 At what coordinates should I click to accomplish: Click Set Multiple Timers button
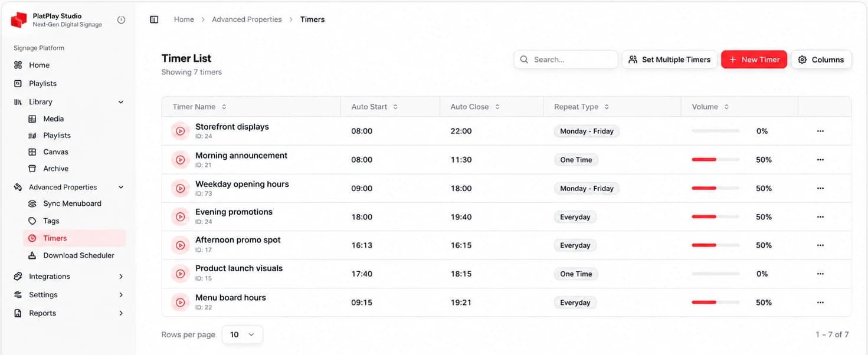point(670,60)
